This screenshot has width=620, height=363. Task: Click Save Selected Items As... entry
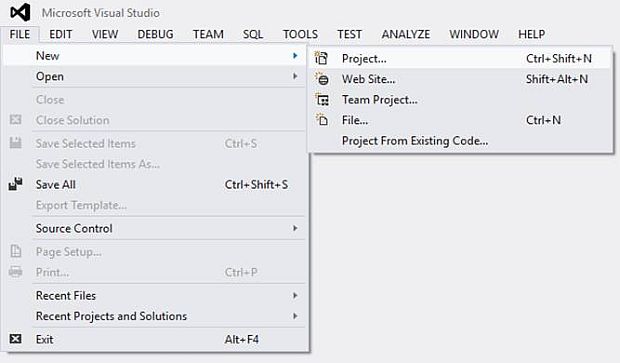(155, 164)
